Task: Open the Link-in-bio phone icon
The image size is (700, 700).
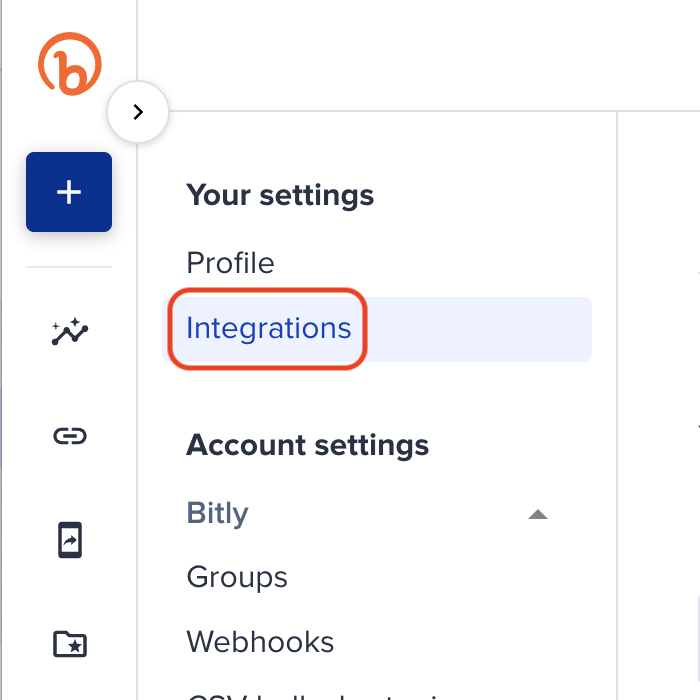Action: (70, 540)
